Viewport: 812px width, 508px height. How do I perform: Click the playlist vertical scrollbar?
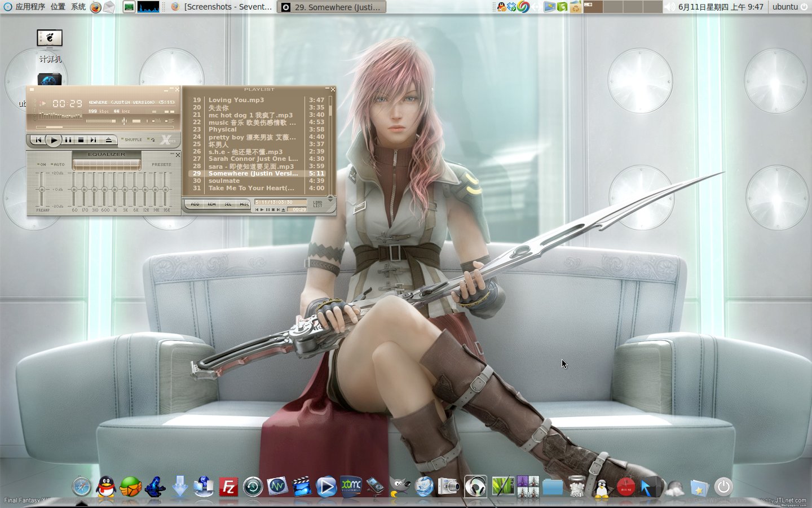(330, 144)
